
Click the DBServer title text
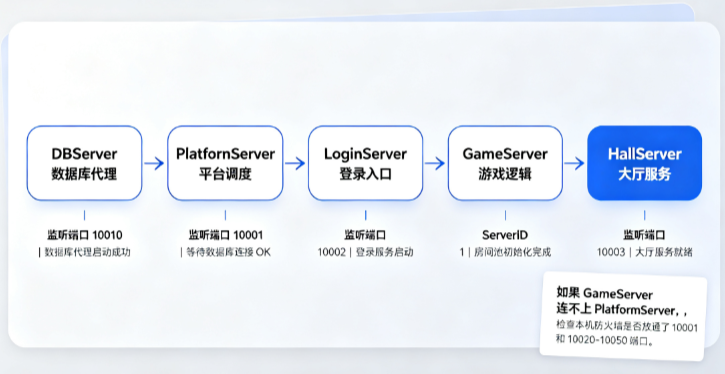pos(85,154)
